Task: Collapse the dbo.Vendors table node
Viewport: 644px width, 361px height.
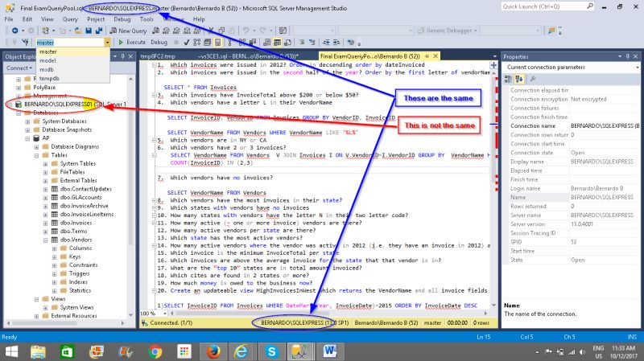Action: pos(46,240)
